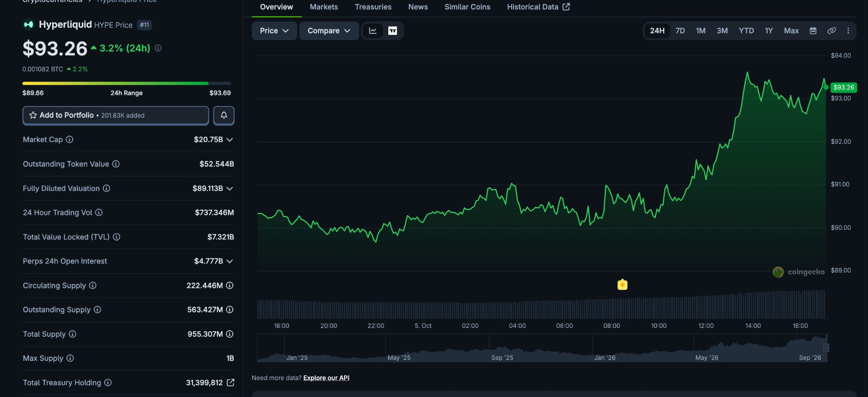Open the chart three-dot more menu

pos(848,31)
